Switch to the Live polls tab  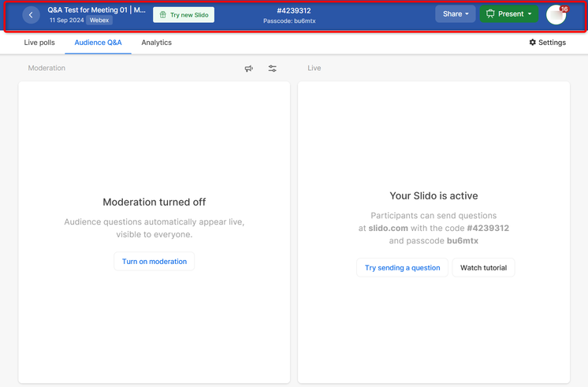(x=39, y=43)
